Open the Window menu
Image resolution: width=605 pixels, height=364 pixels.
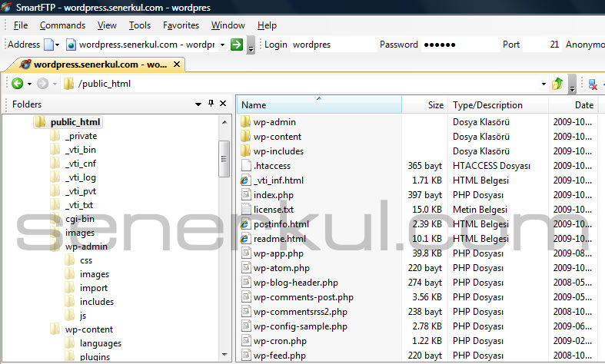[228, 25]
